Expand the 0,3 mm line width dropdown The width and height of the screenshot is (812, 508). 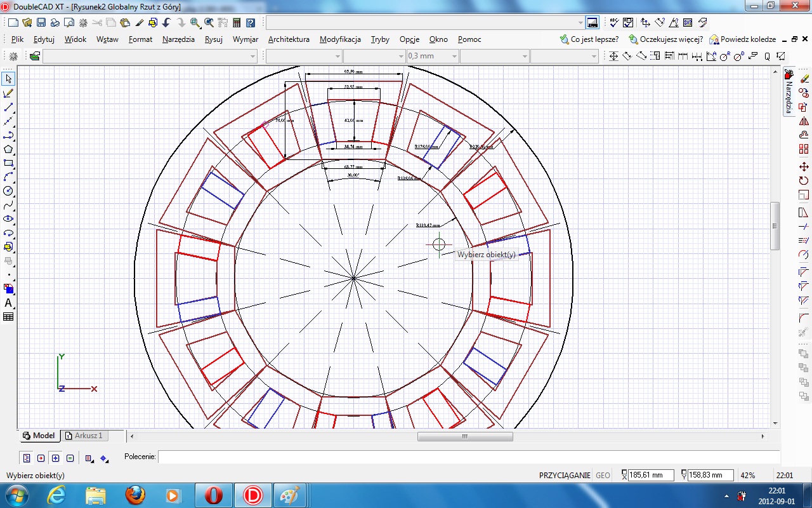(454, 57)
